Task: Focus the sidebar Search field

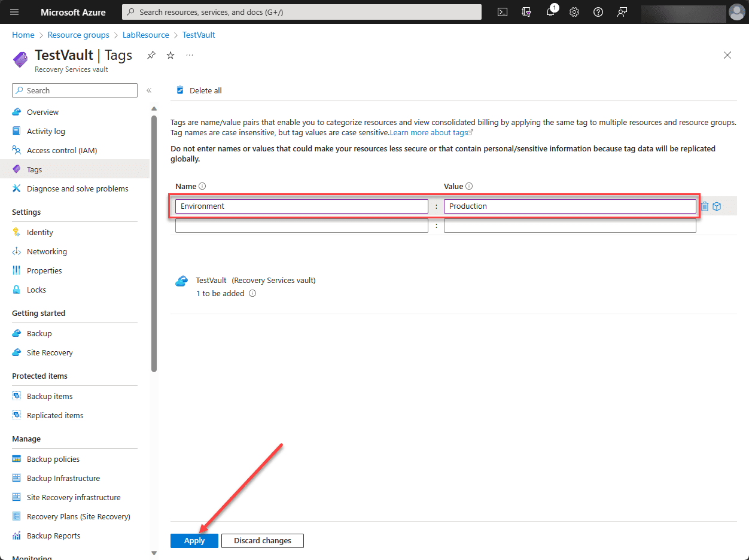Action: (75, 90)
